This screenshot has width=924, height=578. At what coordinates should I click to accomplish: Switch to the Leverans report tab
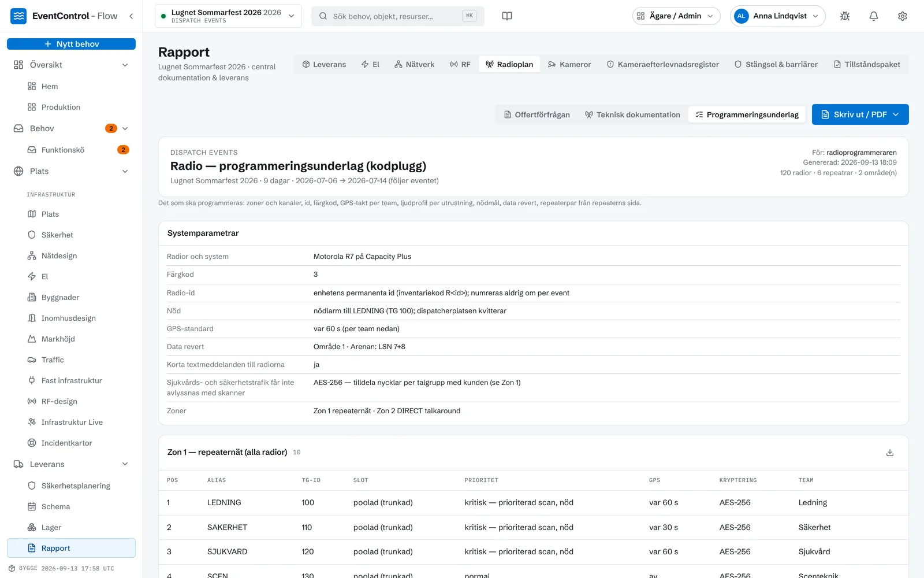click(x=324, y=64)
